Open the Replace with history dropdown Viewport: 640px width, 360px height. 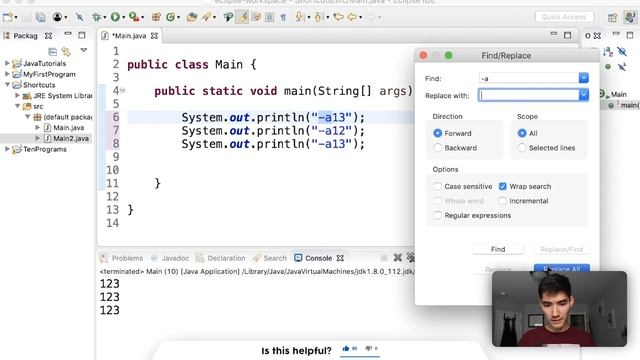click(x=584, y=95)
